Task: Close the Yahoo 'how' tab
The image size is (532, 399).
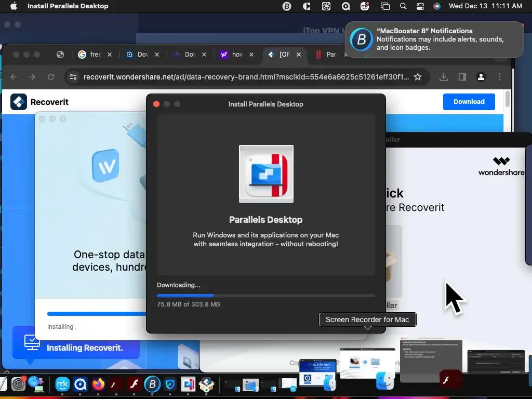Action: pos(251,54)
